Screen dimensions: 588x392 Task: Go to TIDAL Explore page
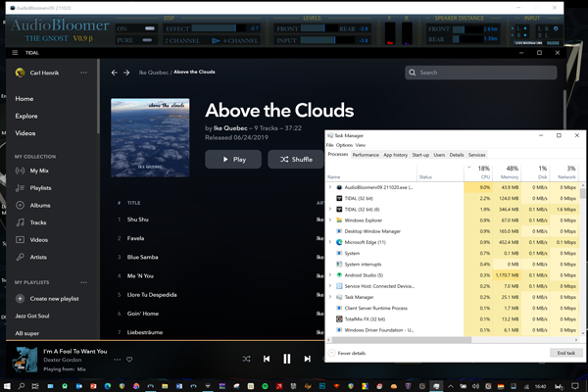[26, 116]
